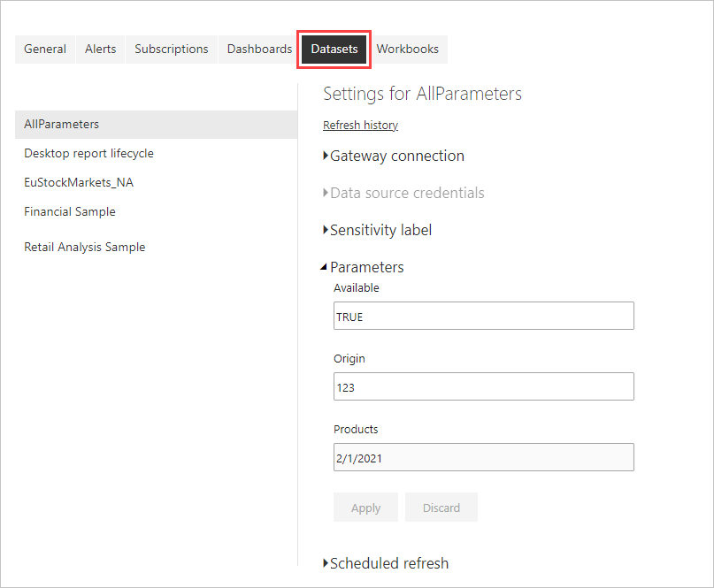Switch to the Workbooks tab
This screenshot has width=714, height=588.
pos(407,50)
